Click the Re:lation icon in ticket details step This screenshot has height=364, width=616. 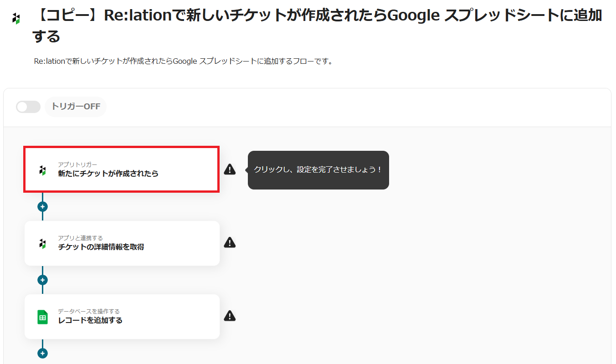pos(42,243)
